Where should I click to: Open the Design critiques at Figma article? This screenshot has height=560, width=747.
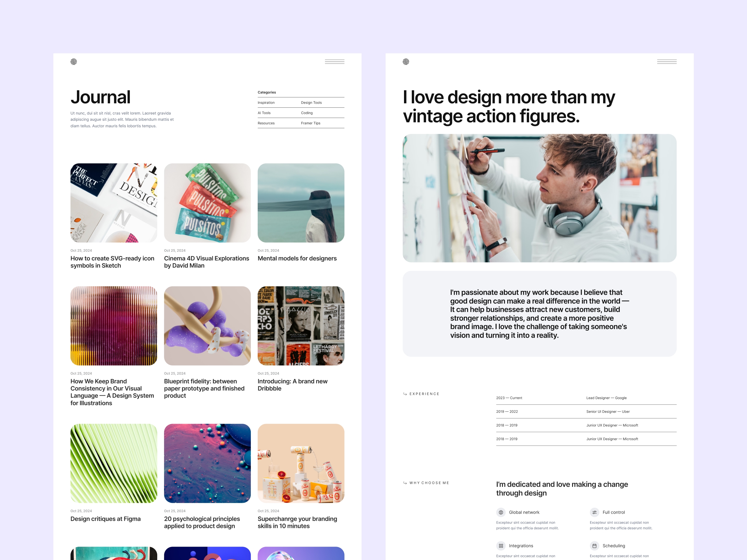point(106,519)
